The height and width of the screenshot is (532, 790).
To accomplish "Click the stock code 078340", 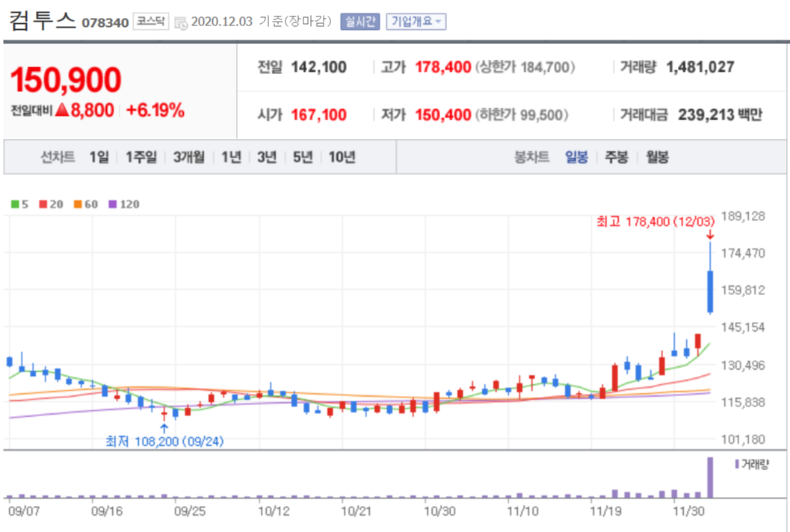I will point(105,22).
